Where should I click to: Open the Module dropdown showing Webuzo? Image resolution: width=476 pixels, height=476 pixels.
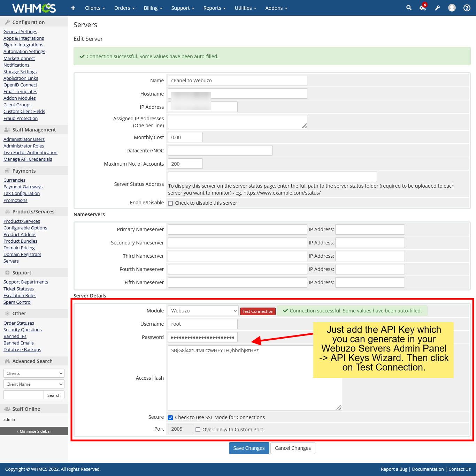pyautogui.click(x=203, y=311)
